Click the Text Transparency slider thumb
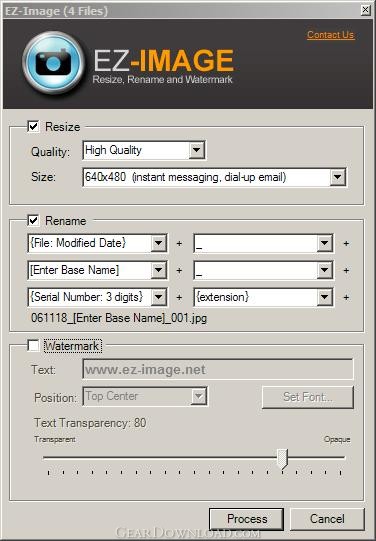 point(283,459)
